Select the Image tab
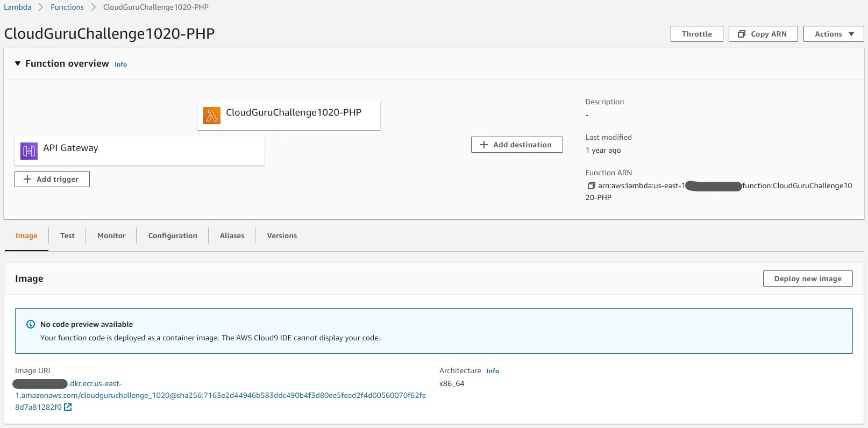Image resolution: width=868 pixels, height=428 pixels. pyautogui.click(x=26, y=236)
